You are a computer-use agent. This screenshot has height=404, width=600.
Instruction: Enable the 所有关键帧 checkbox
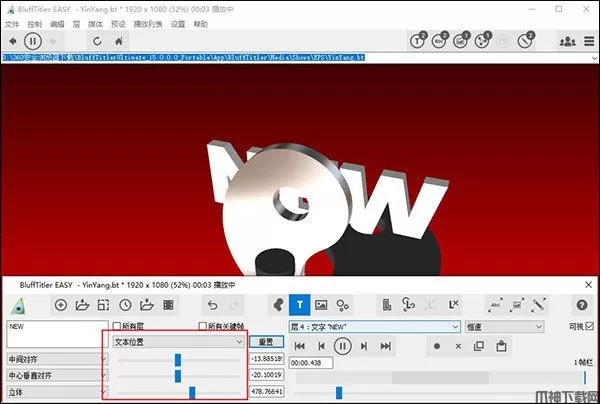pos(203,326)
